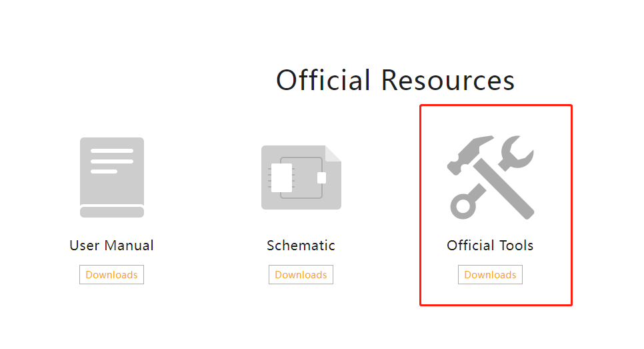Click the Official Tools label text
Image resolution: width=644 pixels, height=349 pixels.
[491, 246]
